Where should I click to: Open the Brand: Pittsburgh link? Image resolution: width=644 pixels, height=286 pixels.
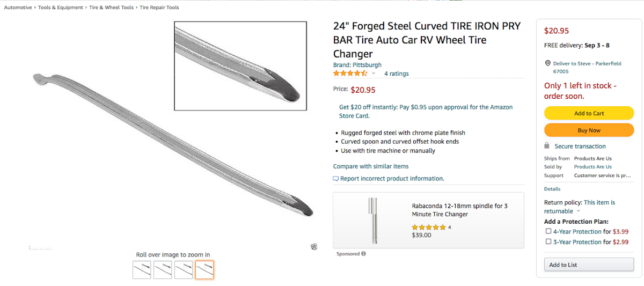point(357,65)
